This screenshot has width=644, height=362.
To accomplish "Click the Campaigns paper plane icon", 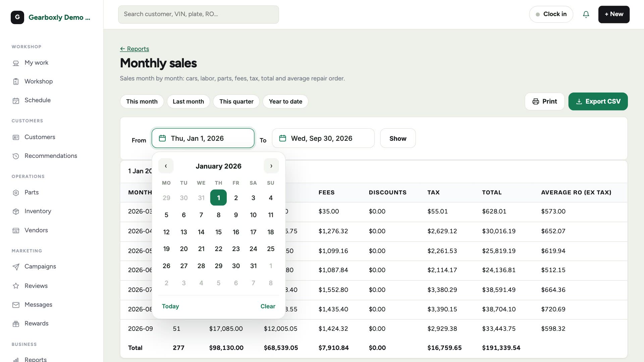I will point(16,267).
